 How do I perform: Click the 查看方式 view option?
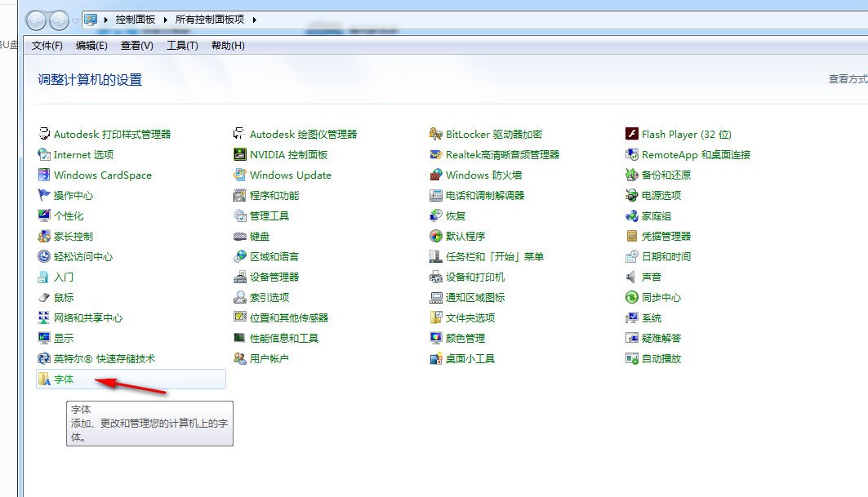(848, 79)
